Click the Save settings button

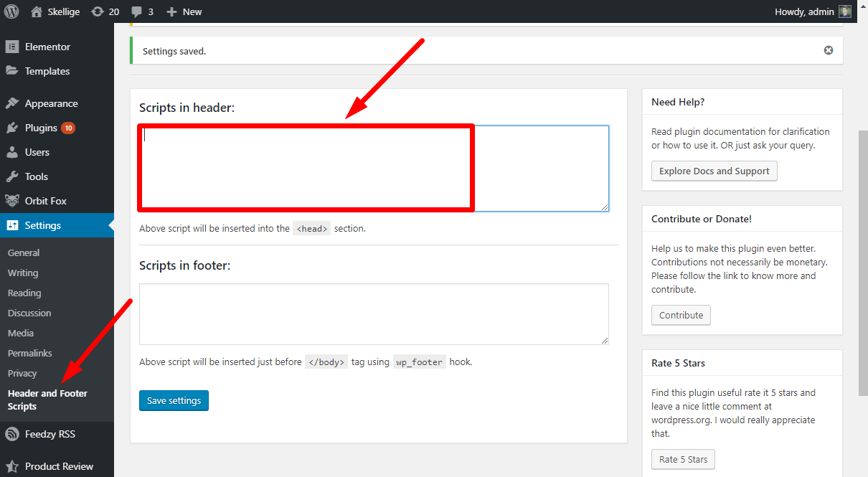[174, 401]
